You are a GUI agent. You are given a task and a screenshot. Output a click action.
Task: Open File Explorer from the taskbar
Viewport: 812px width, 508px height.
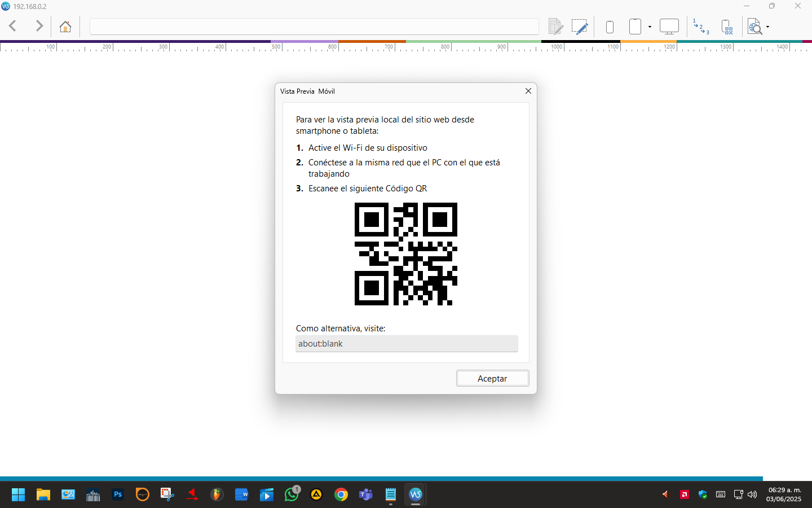(43, 494)
